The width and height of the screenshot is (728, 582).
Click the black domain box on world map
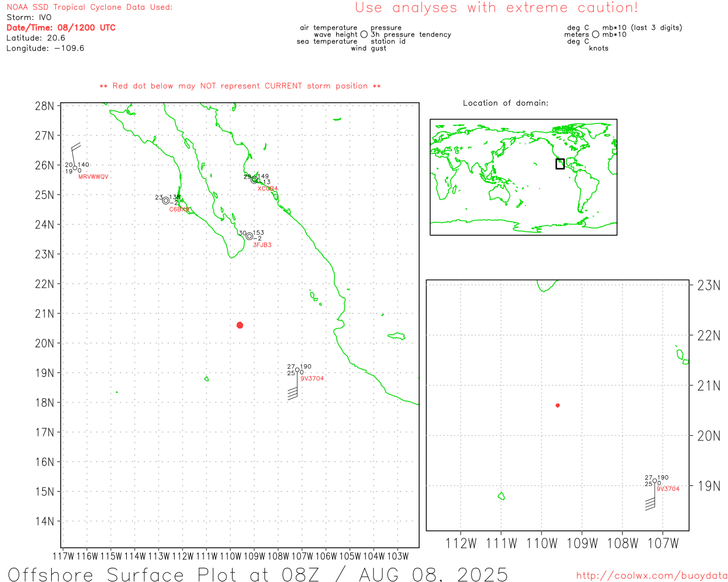[x=560, y=164]
